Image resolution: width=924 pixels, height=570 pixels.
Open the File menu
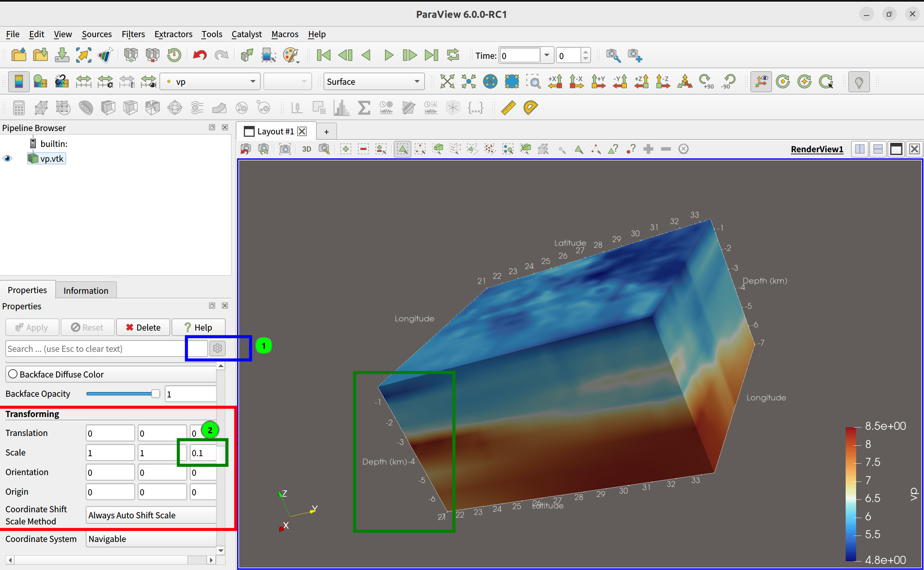(x=12, y=34)
